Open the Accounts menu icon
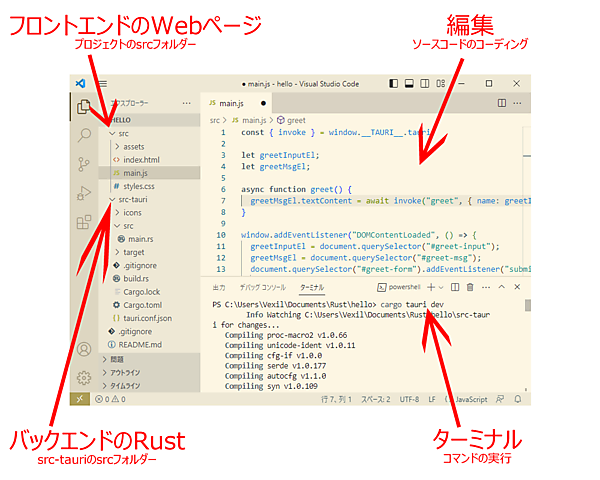This screenshot has width=600, height=480. pyautogui.click(x=84, y=349)
